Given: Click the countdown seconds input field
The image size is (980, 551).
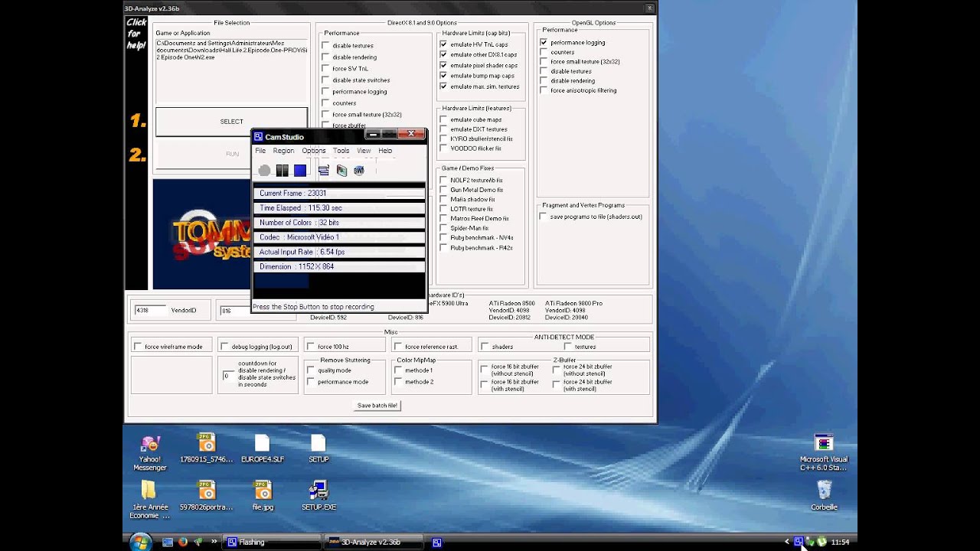Looking at the screenshot, I should (x=227, y=376).
